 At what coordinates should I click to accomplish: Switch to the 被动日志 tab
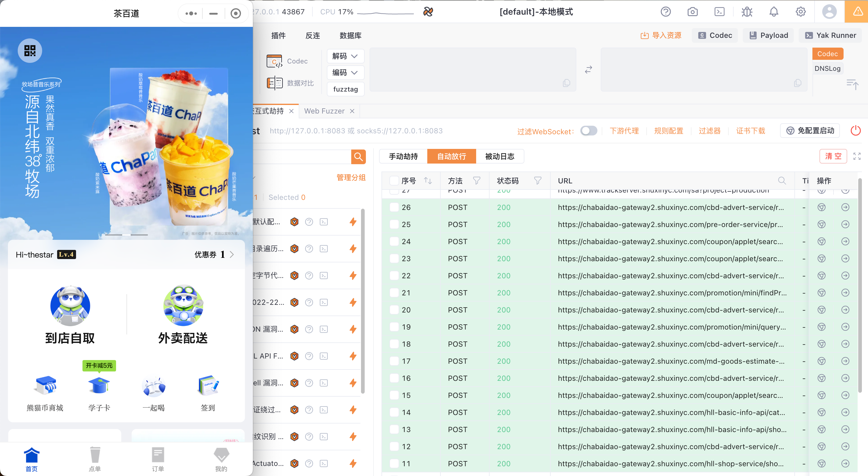pyautogui.click(x=499, y=156)
